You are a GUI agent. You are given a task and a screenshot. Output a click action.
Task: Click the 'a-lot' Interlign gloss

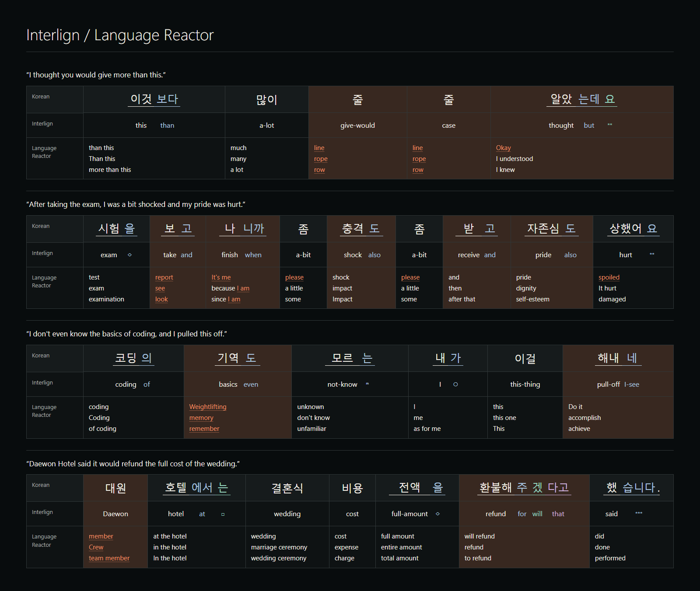click(267, 126)
